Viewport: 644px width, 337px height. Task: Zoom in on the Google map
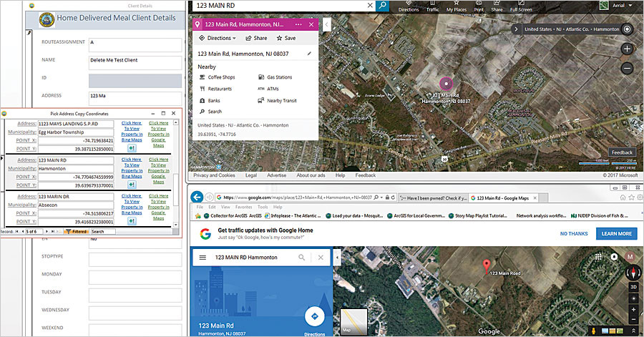(x=633, y=309)
